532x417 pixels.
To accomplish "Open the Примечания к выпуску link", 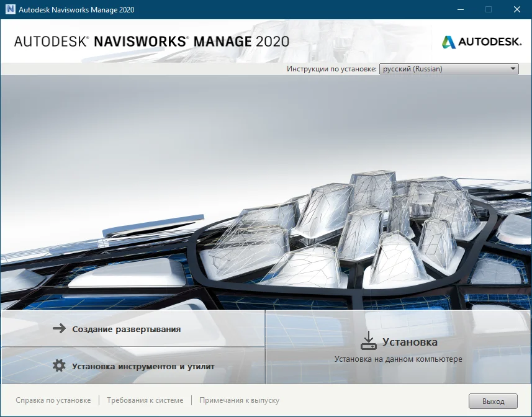I will click(239, 400).
